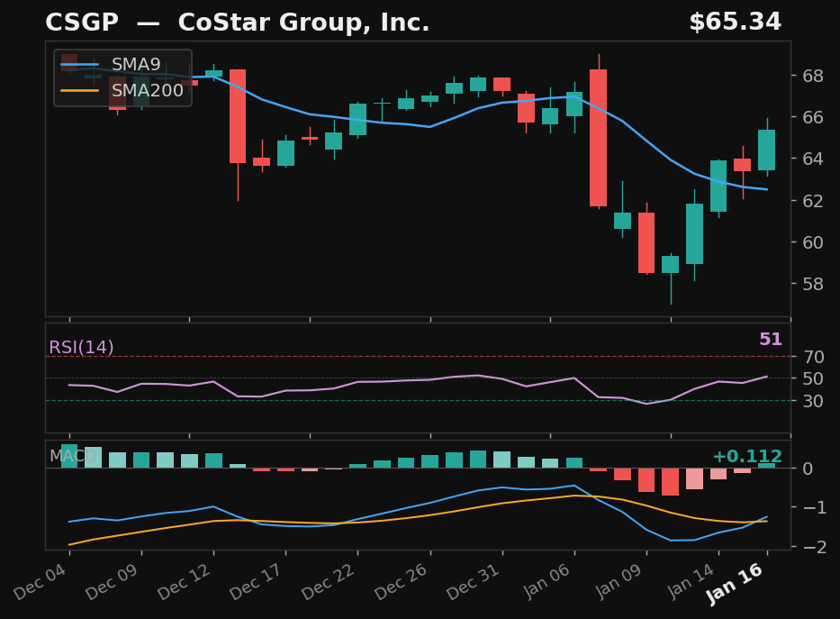Click the Dec 31 date label

(x=473, y=581)
